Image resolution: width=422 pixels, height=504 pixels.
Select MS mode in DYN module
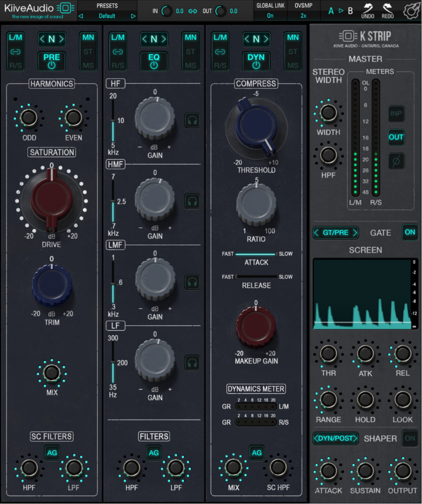pyautogui.click(x=293, y=65)
